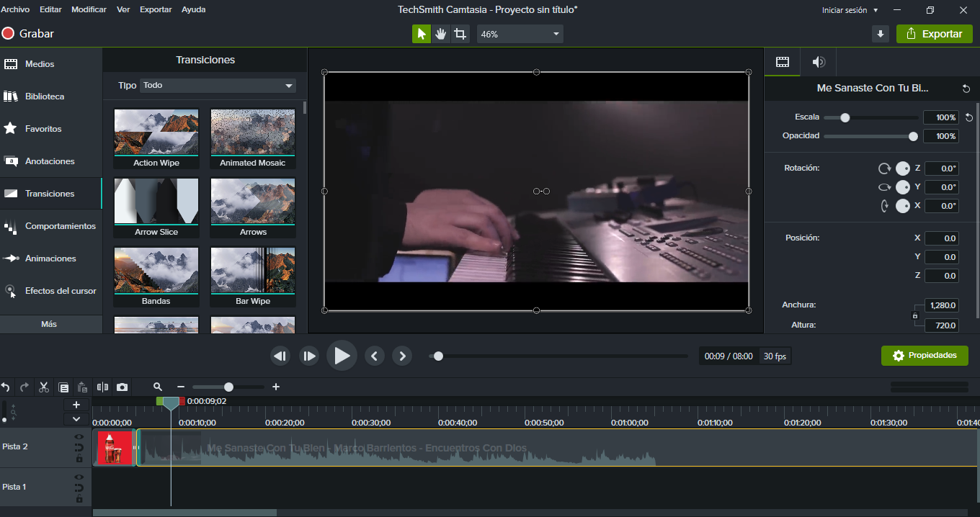Hide Pista 2 with the eye icon
Screen dimensions: 980x517
click(79, 436)
